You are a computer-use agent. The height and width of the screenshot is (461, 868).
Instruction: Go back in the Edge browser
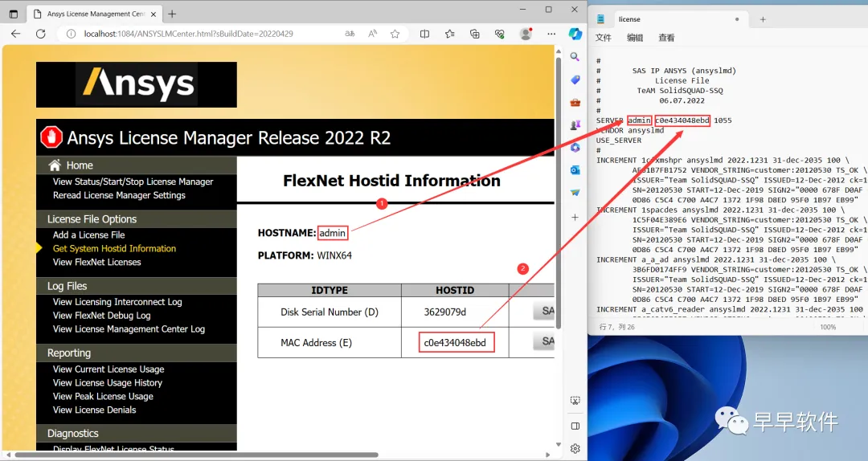click(16, 34)
